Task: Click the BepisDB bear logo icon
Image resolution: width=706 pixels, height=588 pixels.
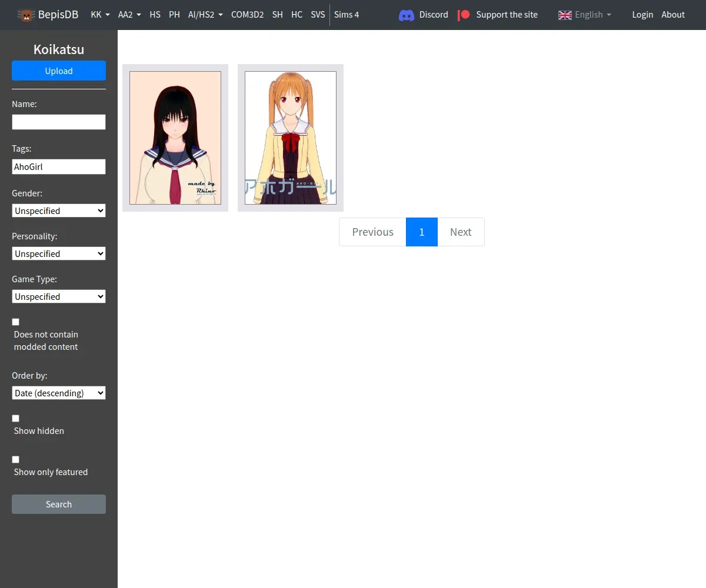Action: click(x=26, y=15)
